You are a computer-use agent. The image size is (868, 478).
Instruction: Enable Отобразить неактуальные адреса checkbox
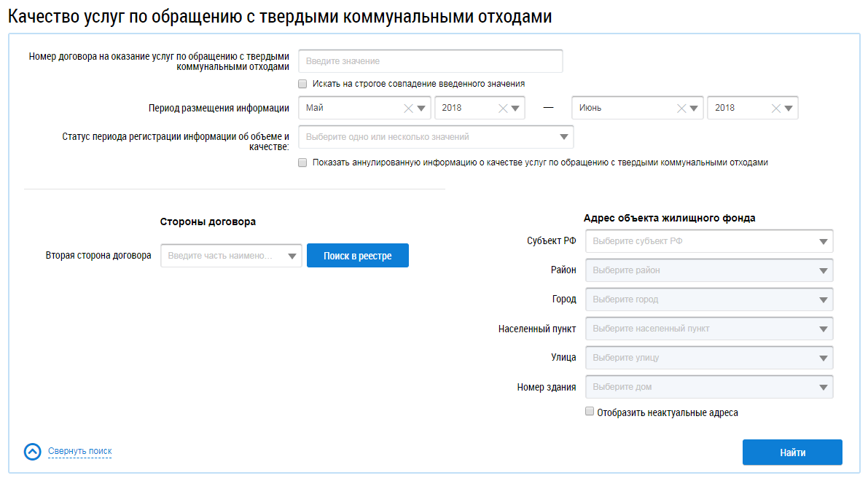tap(590, 412)
